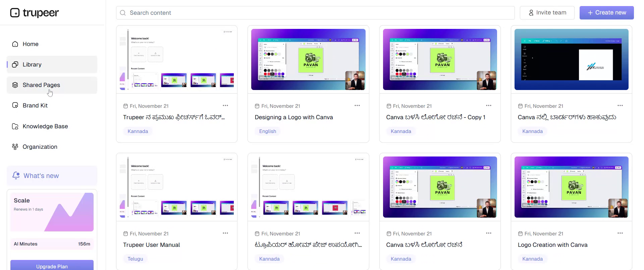Open What's new panel
644x270 pixels.
52,176
